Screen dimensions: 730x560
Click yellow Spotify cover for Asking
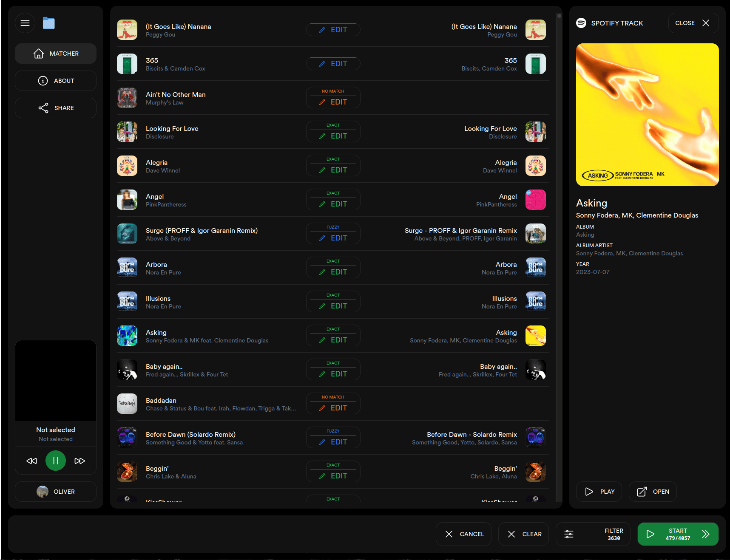point(536,336)
